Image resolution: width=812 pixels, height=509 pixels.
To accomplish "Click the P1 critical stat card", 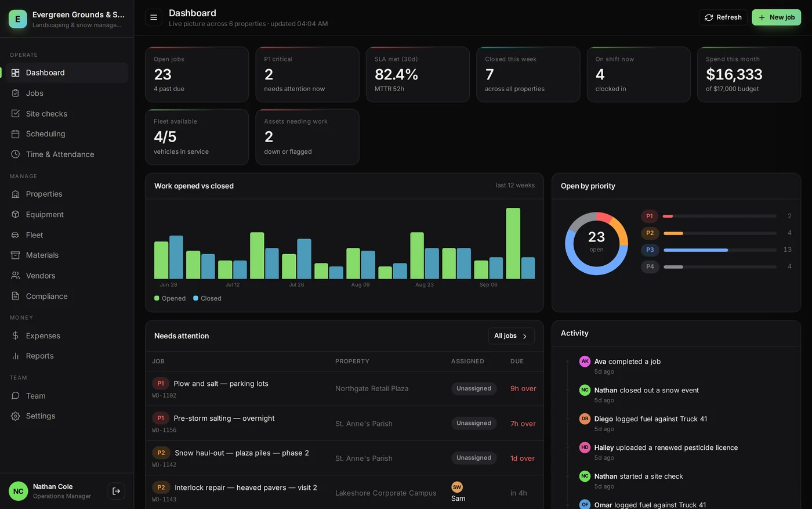I will [x=307, y=74].
